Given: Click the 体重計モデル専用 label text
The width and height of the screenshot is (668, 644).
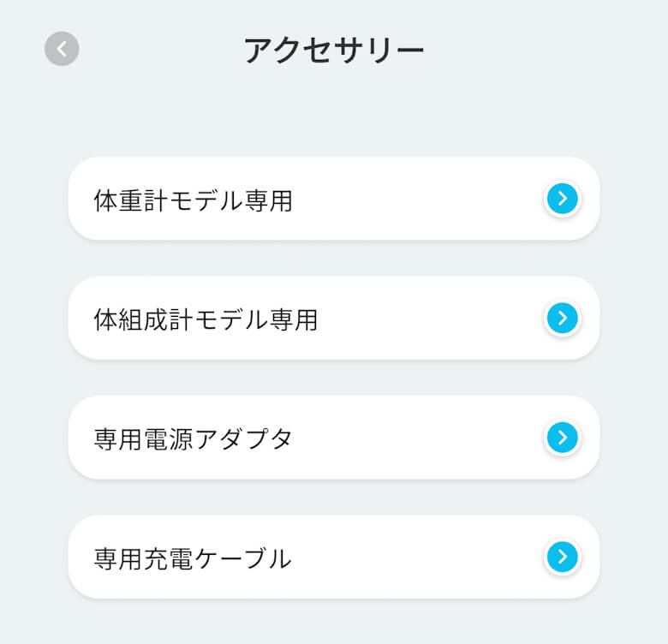Looking at the screenshot, I should coord(193,200).
